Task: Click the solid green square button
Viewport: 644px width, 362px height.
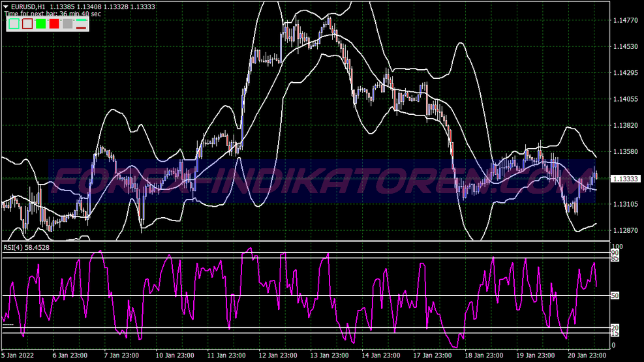Action: click(40, 24)
